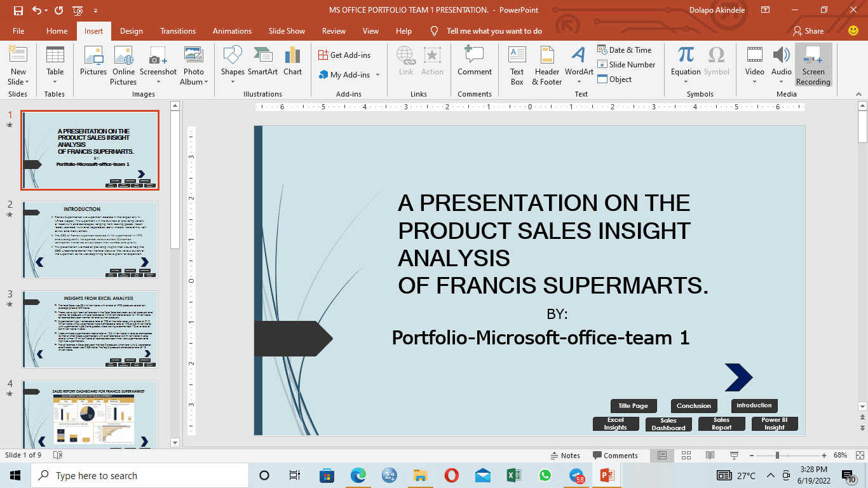Click the zoom slider in status bar
This screenshot has width=868, height=488.
(x=777, y=456)
